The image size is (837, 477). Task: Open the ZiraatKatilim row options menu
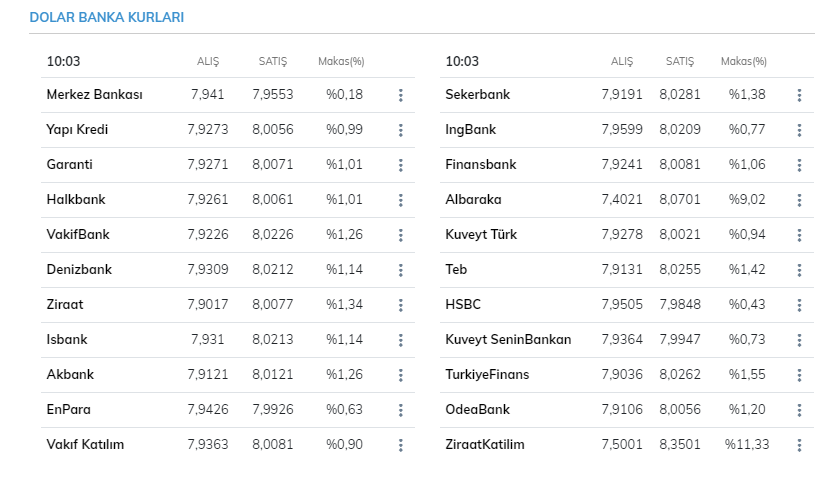[799, 445]
